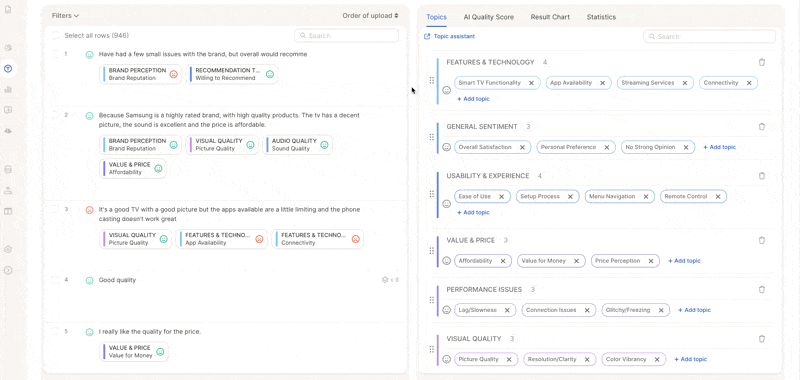Remove Affordability topic chip
800x380 pixels.
point(503,261)
